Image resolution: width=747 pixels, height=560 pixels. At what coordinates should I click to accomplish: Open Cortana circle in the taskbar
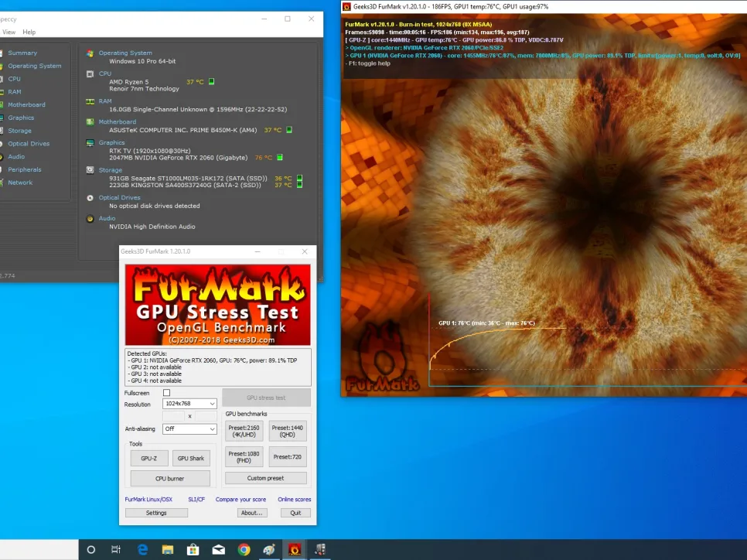pos(91,549)
